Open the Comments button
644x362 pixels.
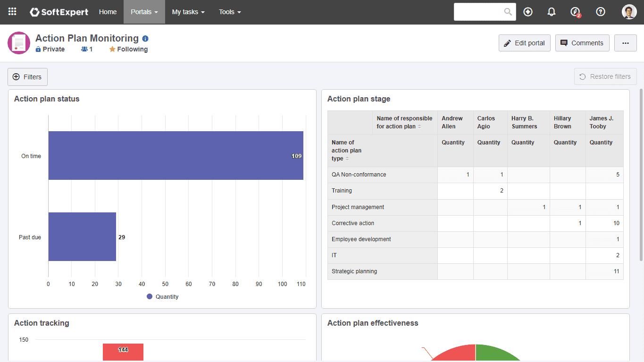(x=582, y=43)
